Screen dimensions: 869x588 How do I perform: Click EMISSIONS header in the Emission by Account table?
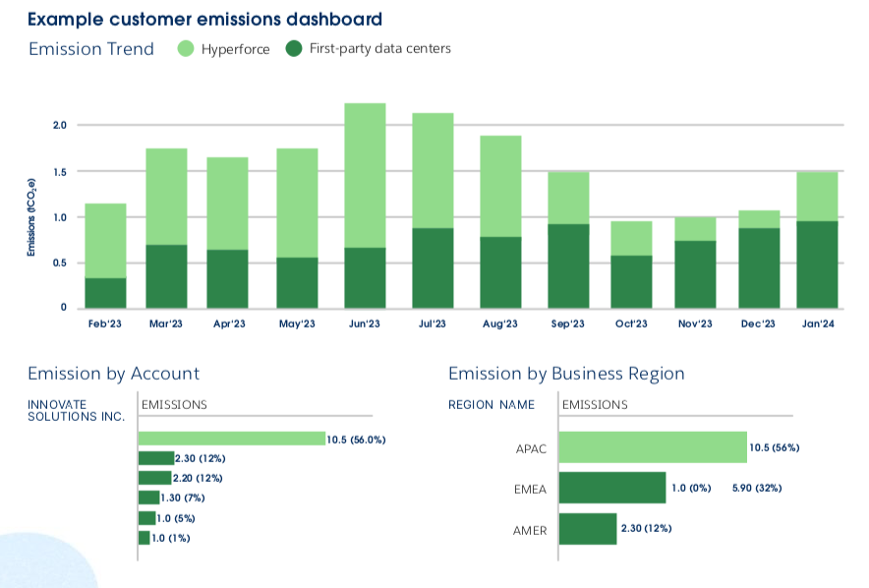174,405
